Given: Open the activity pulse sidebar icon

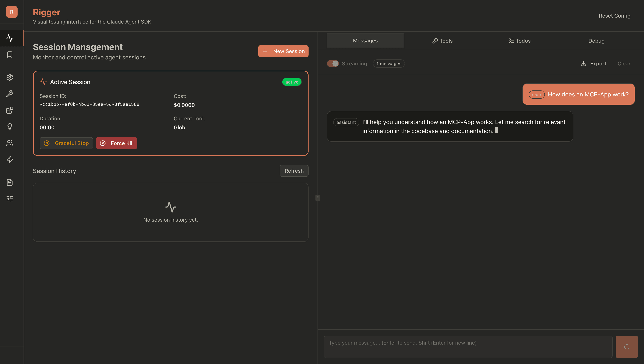Looking at the screenshot, I should [10, 38].
